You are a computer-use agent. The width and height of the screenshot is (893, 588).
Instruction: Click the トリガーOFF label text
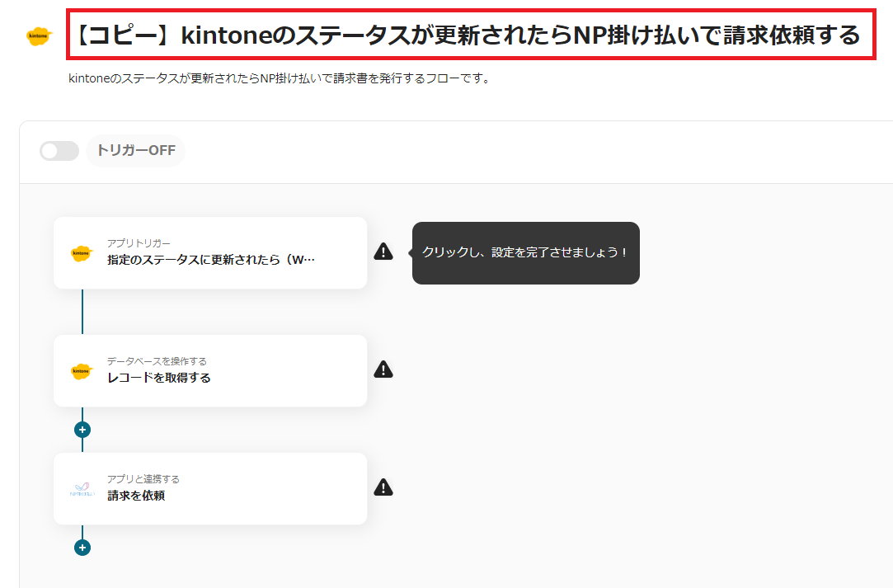tap(134, 150)
